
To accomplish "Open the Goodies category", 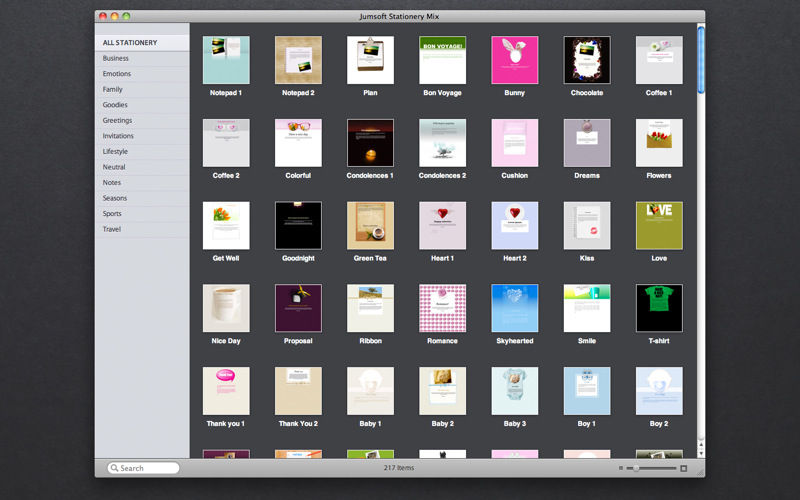I will (x=142, y=105).
